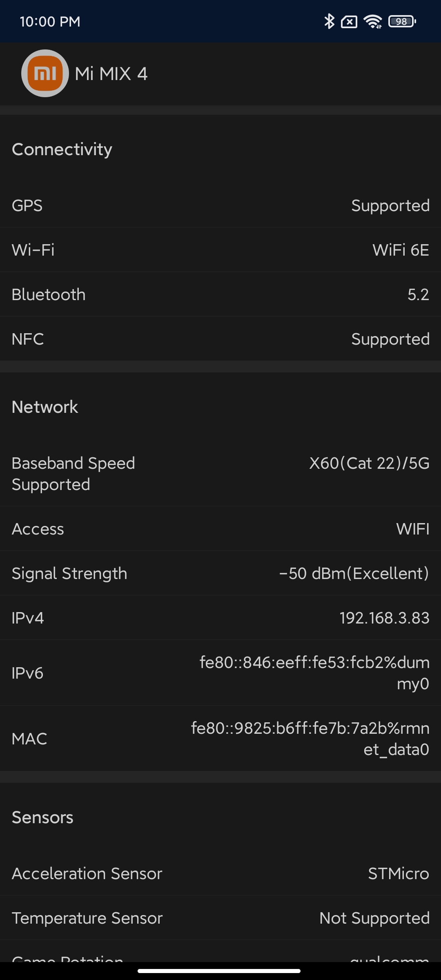
Task: Tap the Bluetooth 5.2 row
Action: pos(220,294)
